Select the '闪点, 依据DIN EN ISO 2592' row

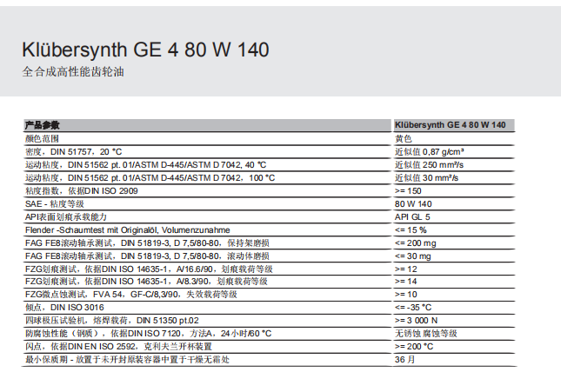pyautogui.click(x=118, y=346)
